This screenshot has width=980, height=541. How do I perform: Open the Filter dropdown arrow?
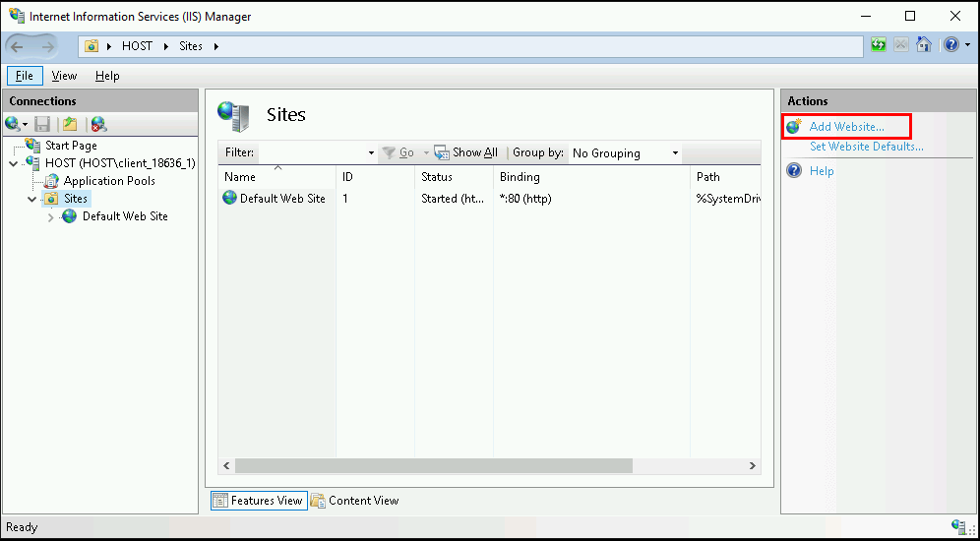pyautogui.click(x=371, y=153)
